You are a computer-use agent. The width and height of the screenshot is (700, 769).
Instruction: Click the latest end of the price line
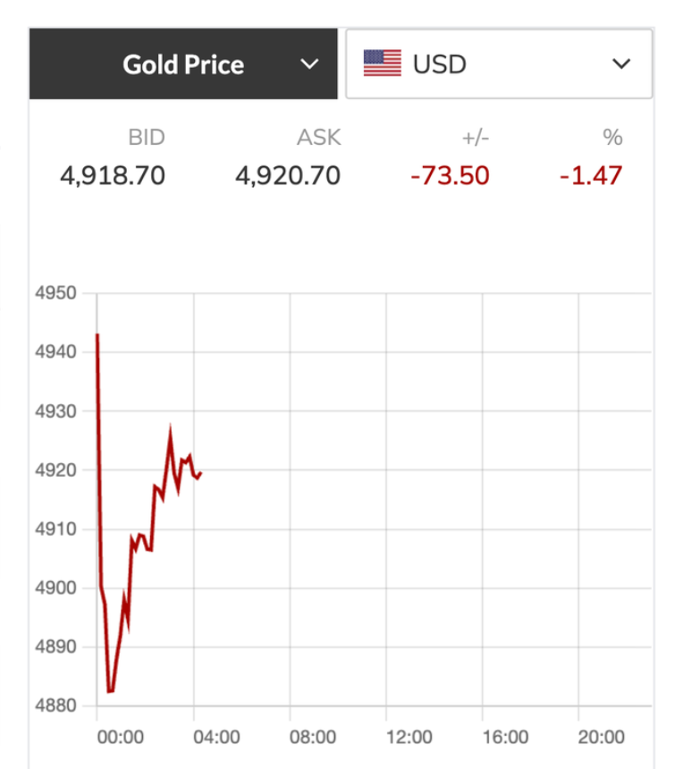(x=201, y=473)
